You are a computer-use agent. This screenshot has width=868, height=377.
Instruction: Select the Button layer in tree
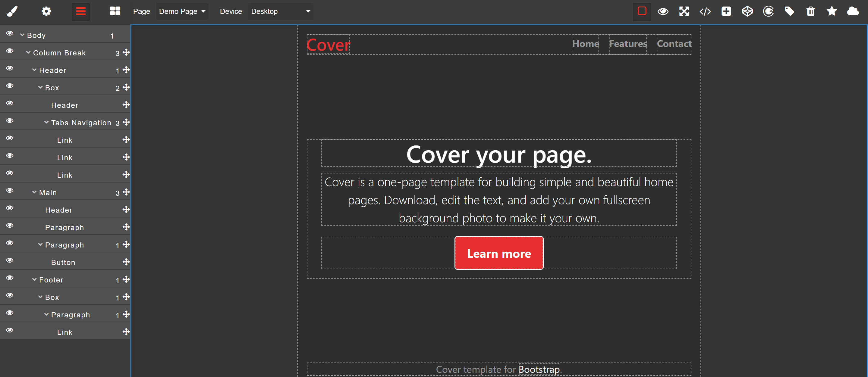(x=63, y=263)
